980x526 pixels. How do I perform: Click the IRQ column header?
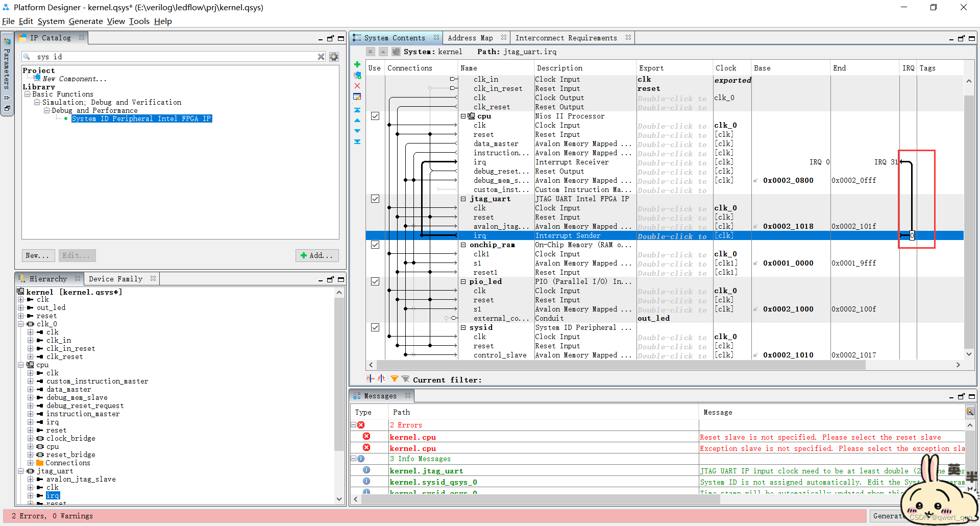tap(908, 68)
